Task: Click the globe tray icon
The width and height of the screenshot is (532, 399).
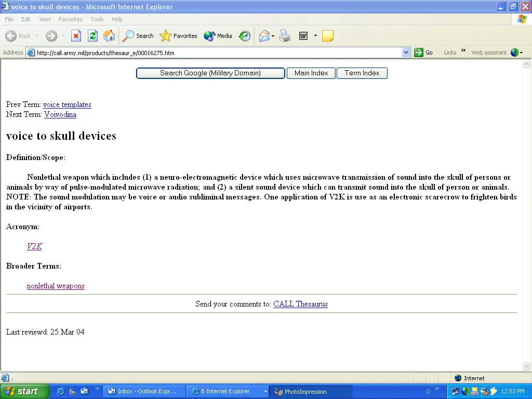Action: [465, 392]
